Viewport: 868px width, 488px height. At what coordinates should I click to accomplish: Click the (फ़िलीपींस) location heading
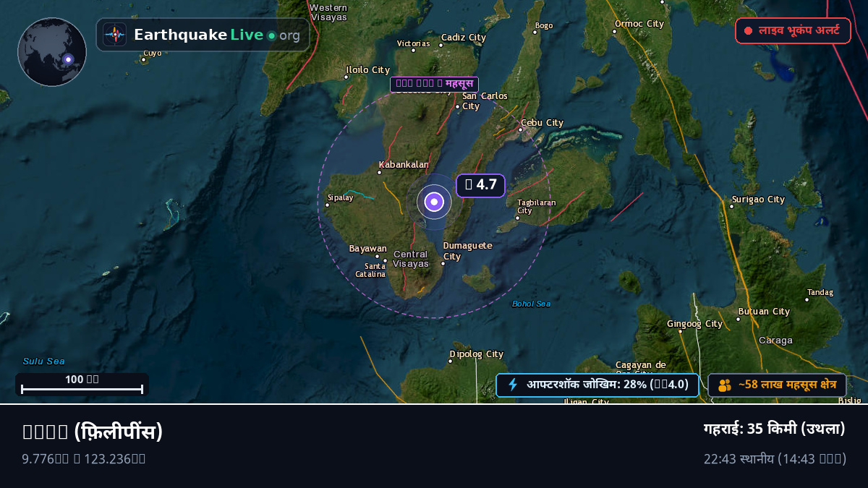tap(93, 432)
